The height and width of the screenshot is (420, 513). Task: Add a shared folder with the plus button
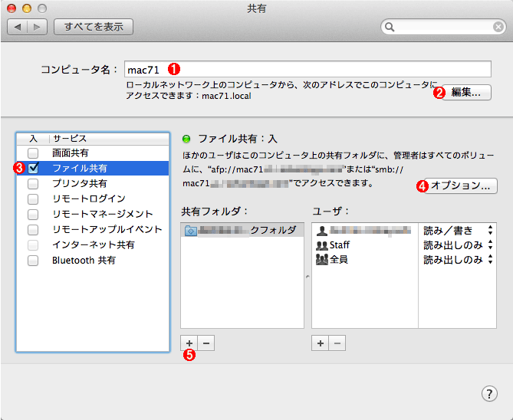pyautogui.click(x=189, y=343)
